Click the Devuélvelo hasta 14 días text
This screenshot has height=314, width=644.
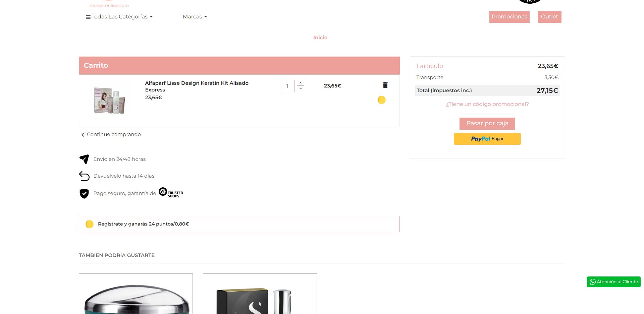tap(124, 176)
